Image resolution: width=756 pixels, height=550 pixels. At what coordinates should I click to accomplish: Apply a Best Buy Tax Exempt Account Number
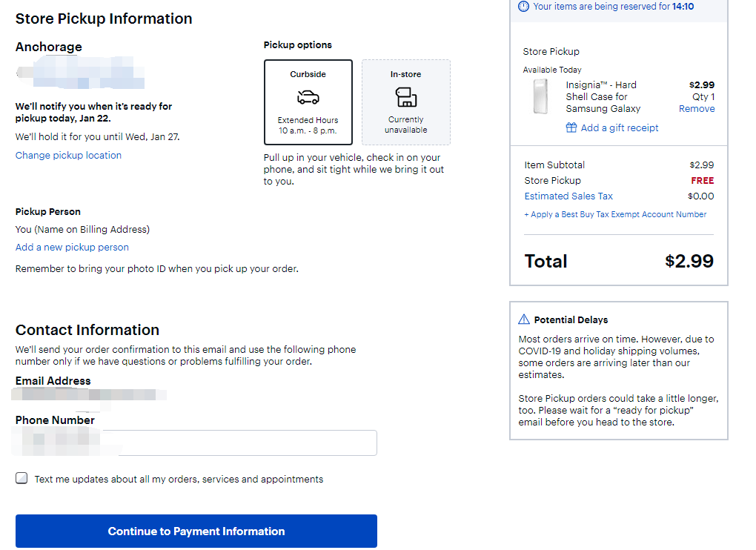pyautogui.click(x=615, y=214)
